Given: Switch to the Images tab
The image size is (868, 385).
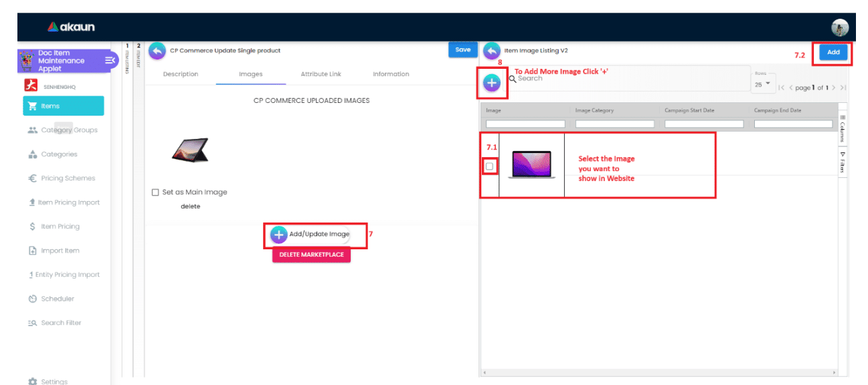Looking at the screenshot, I should [x=251, y=74].
